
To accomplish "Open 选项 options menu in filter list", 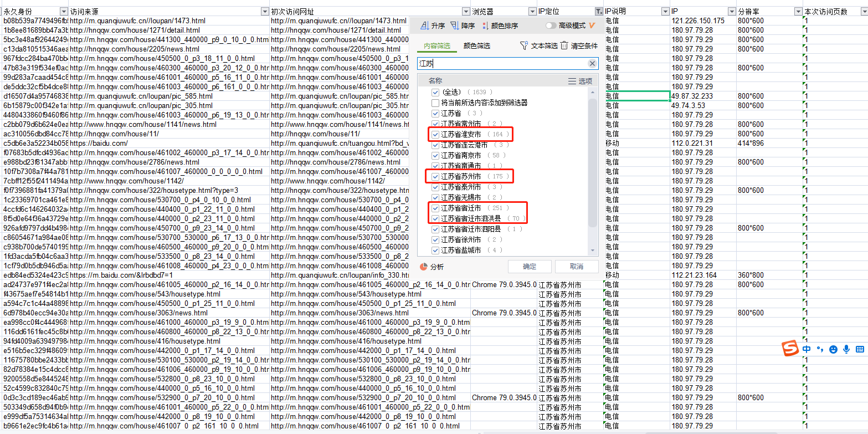I will (x=580, y=81).
